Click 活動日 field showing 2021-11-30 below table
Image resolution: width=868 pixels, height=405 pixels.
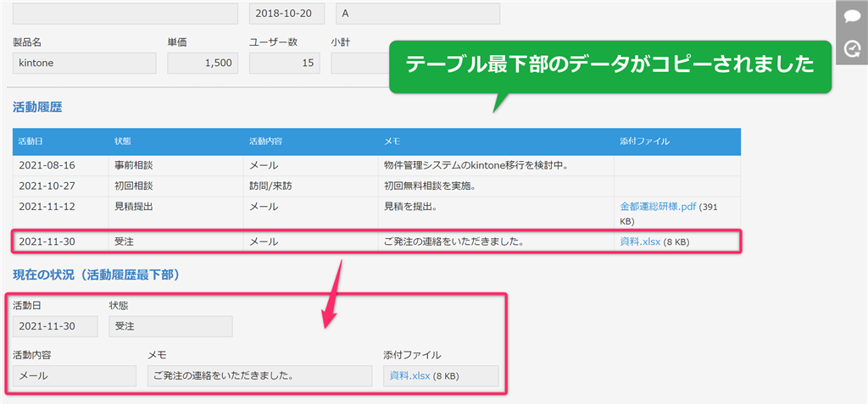(x=55, y=326)
